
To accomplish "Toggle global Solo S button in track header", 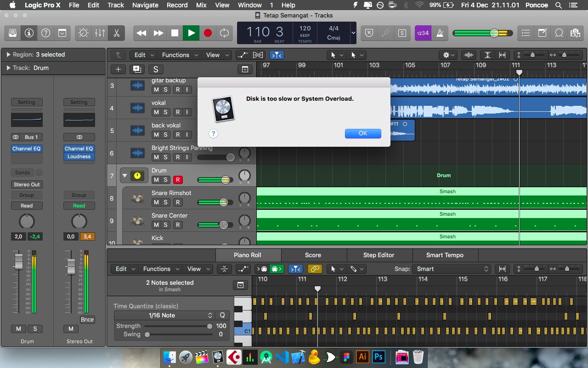I will (x=156, y=69).
